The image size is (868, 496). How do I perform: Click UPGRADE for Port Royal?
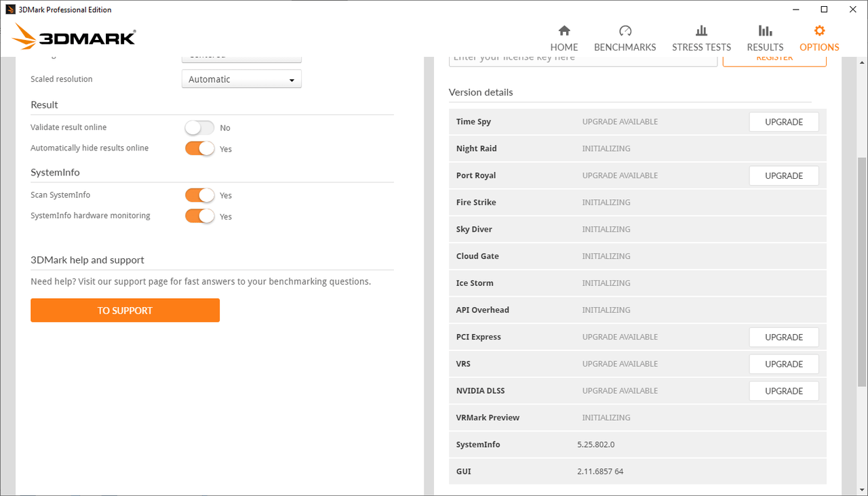coord(783,175)
